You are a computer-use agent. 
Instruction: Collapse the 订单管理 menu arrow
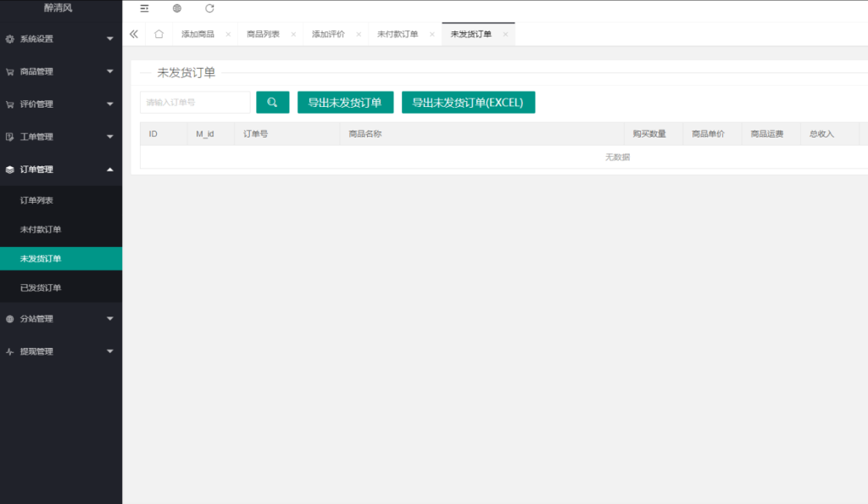109,169
